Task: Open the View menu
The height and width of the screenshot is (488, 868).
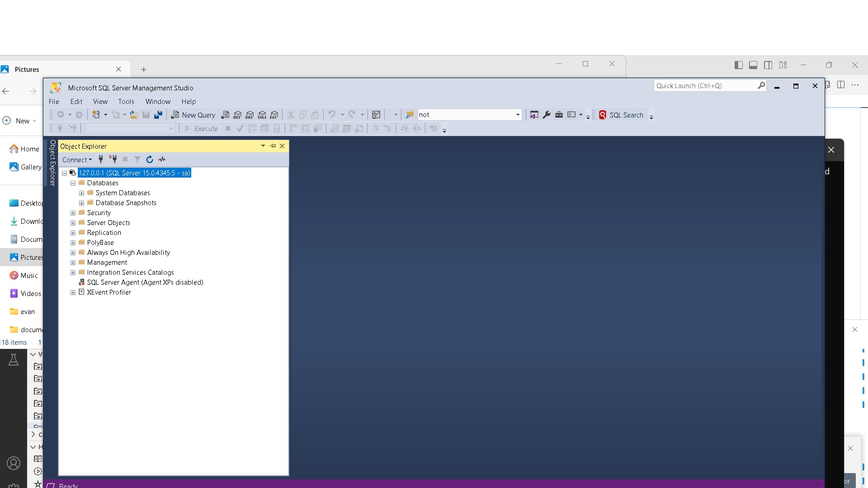Action: 100,102
